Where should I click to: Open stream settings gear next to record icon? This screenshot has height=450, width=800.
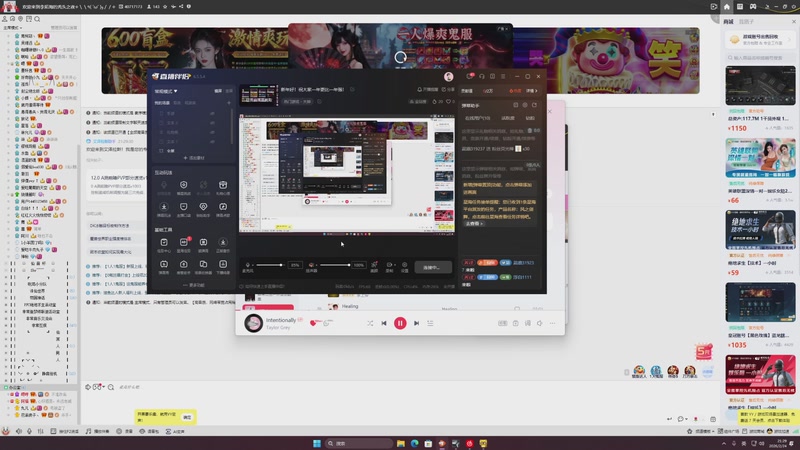point(405,265)
